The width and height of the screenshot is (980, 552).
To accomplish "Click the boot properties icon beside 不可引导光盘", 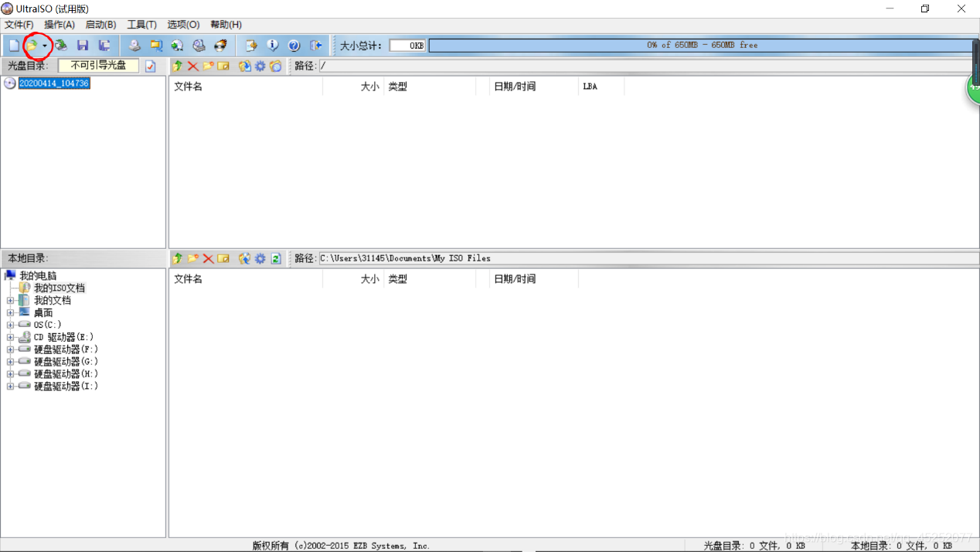I will point(151,66).
